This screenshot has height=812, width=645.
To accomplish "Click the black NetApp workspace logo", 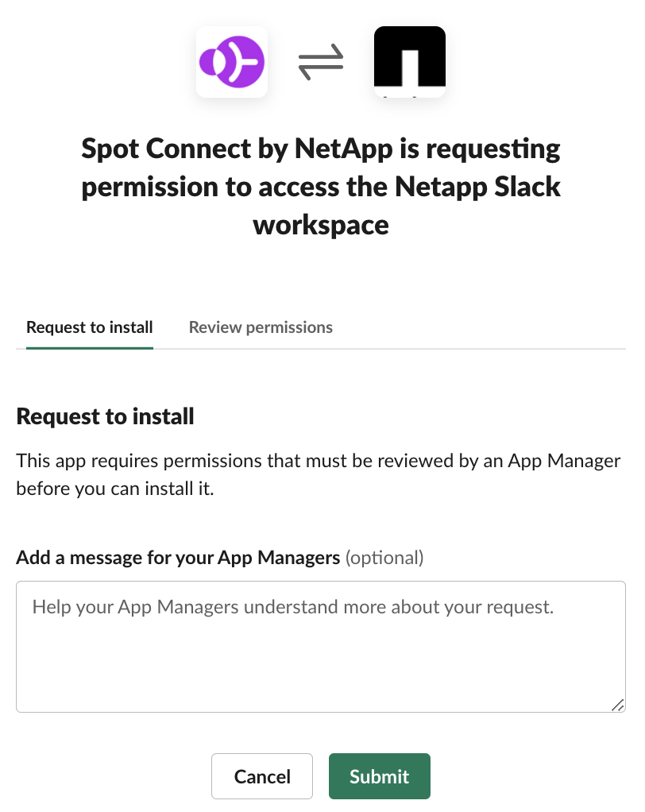I will [409, 62].
